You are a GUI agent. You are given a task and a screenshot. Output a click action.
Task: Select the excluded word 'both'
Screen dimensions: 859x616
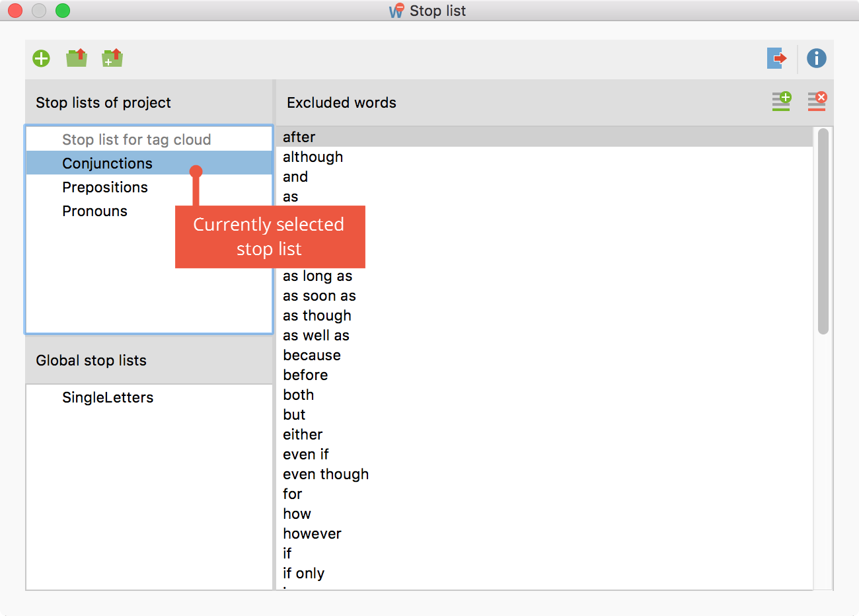544,395
